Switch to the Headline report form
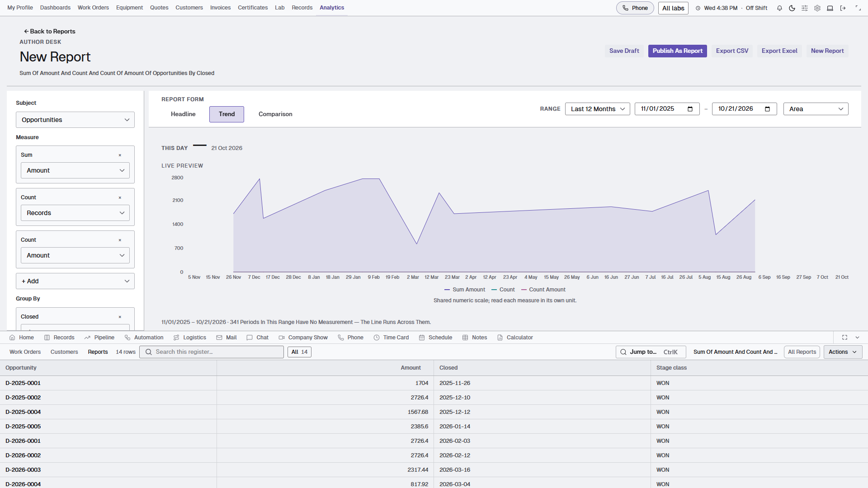The height and width of the screenshot is (488, 868). click(183, 114)
